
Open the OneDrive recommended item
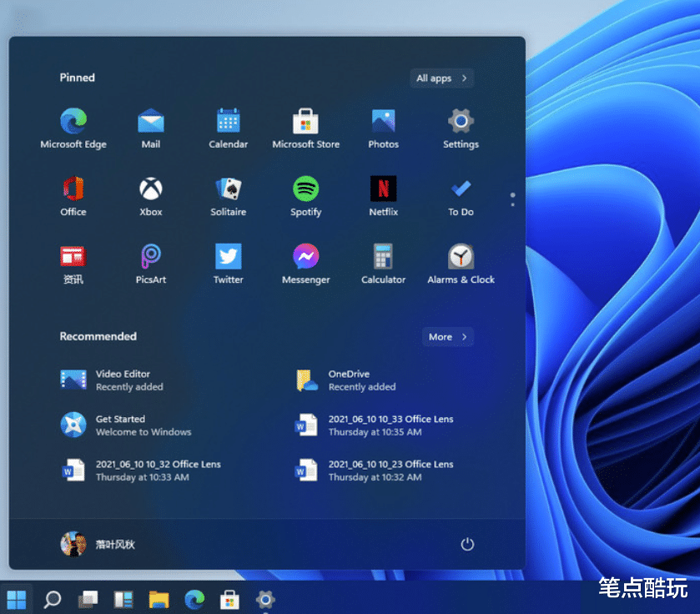[359, 380]
